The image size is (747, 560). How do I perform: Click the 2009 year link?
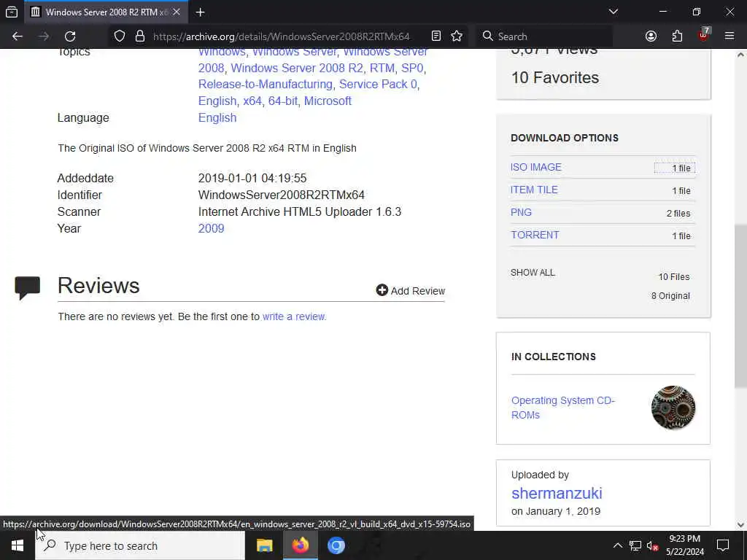[211, 228]
